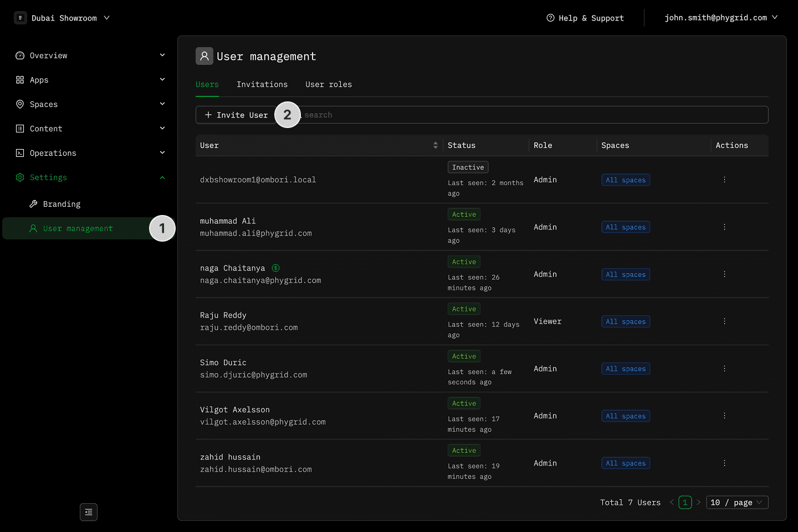This screenshot has width=798, height=532.
Task: Open the 10 / page size dropdown
Action: click(737, 502)
